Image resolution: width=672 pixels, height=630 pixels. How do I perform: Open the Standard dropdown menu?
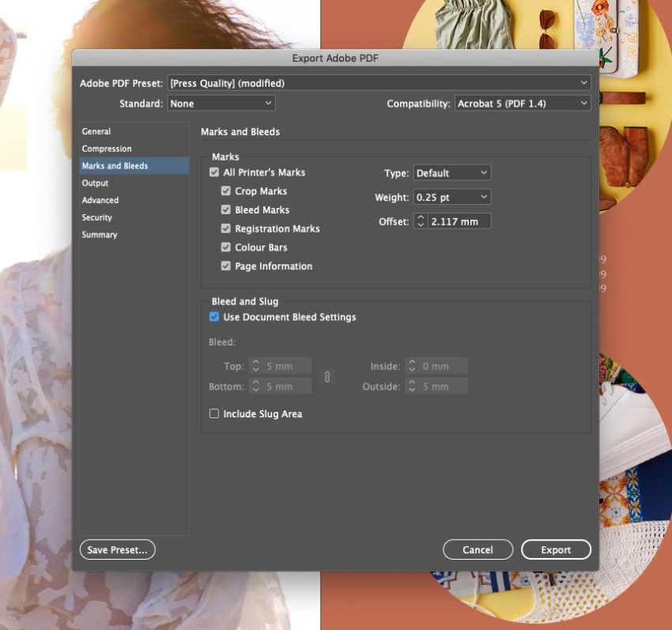tap(221, 103)
